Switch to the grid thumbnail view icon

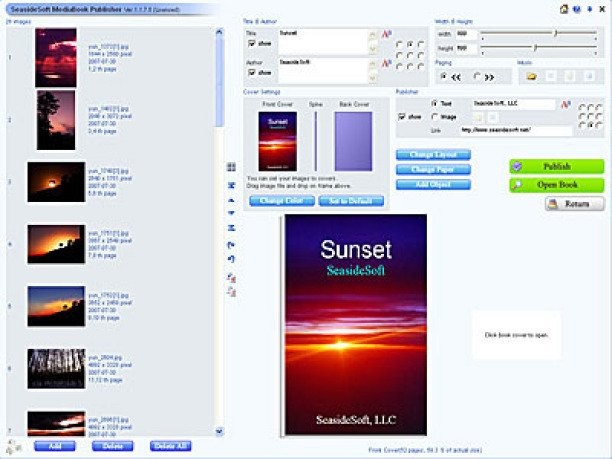pyautogui.click(x=231, y=167)
